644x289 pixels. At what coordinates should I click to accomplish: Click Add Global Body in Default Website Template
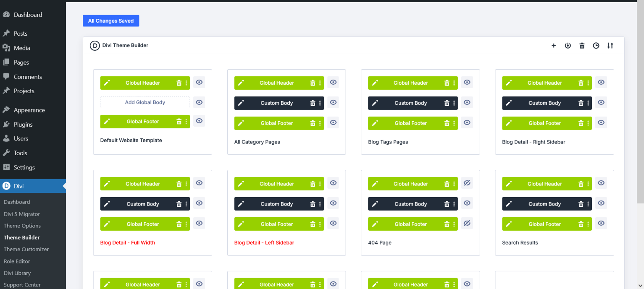(145, 102)
